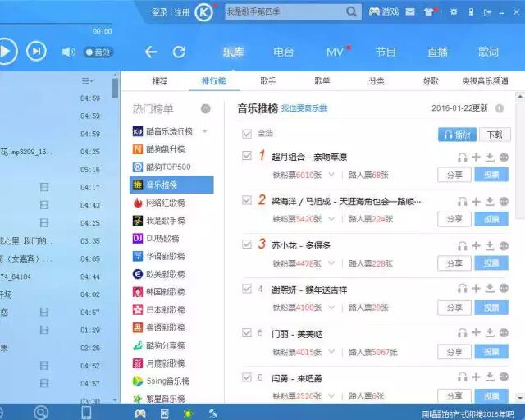Open more options for 超月组合 song
Viewport: 525px width, 420px height.
(x=504, y=157)
